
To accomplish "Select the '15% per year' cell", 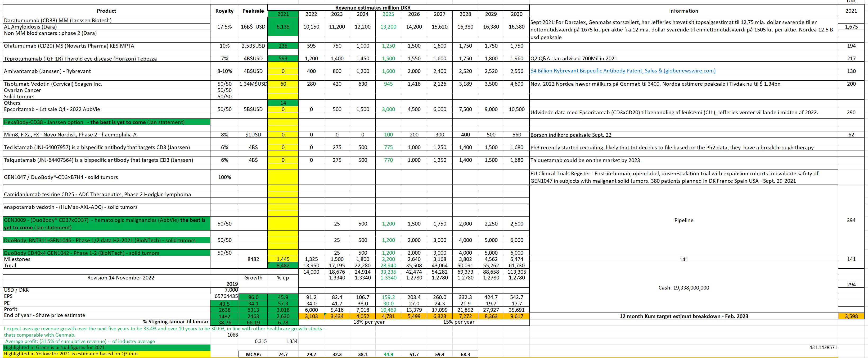I will 458,322.
